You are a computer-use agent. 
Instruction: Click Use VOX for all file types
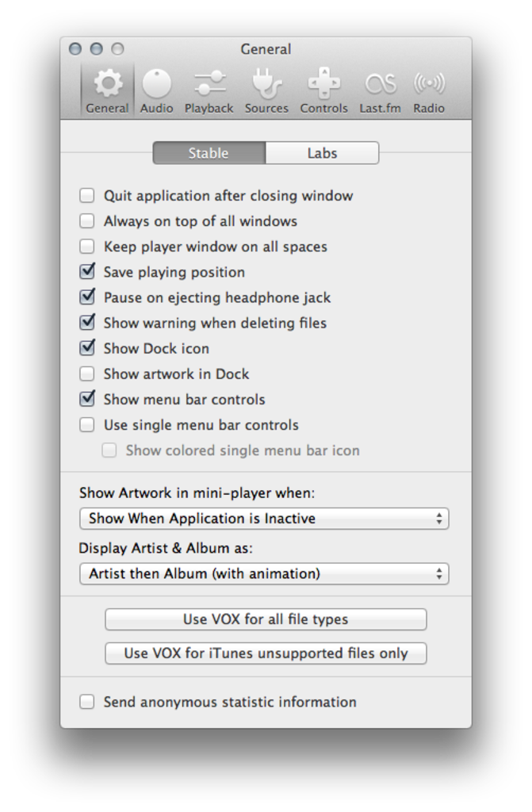(266, 619)
